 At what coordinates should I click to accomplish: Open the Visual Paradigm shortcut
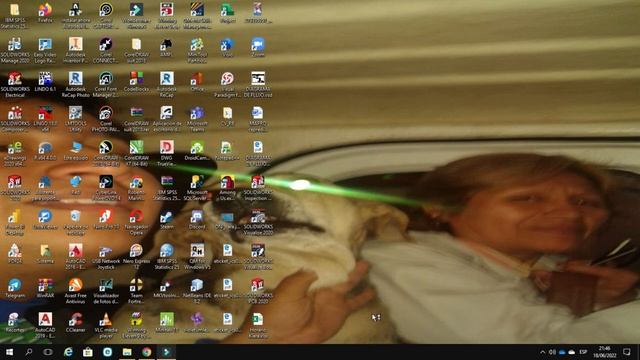coord(227,84)
